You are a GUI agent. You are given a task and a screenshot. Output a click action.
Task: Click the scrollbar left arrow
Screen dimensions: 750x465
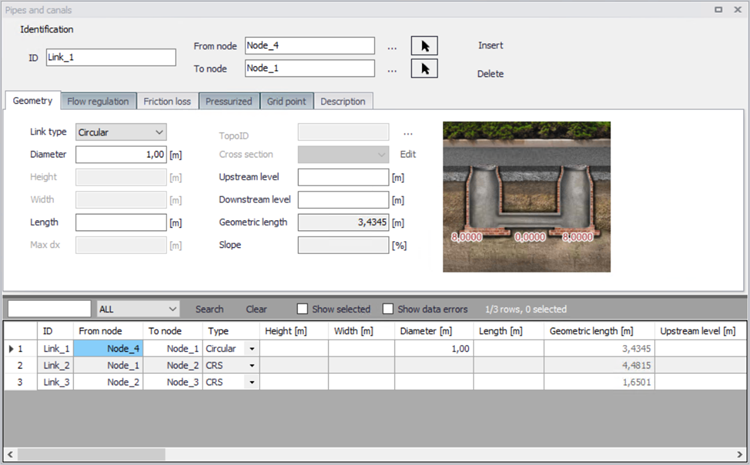click(10, 454)
